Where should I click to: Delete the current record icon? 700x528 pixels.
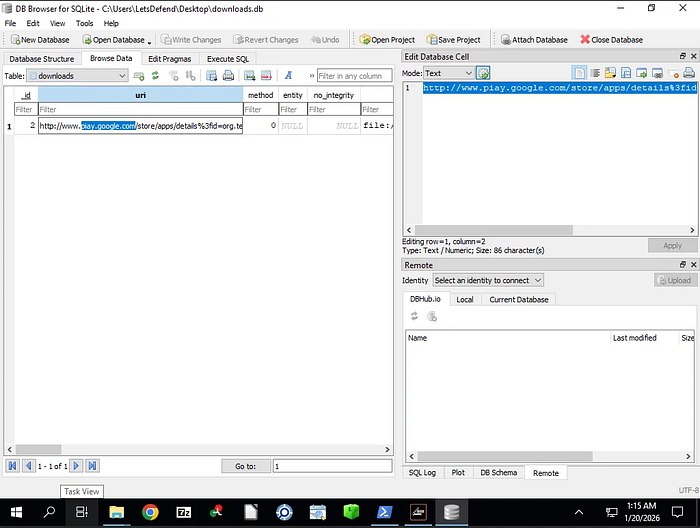[x=267, y=76]
